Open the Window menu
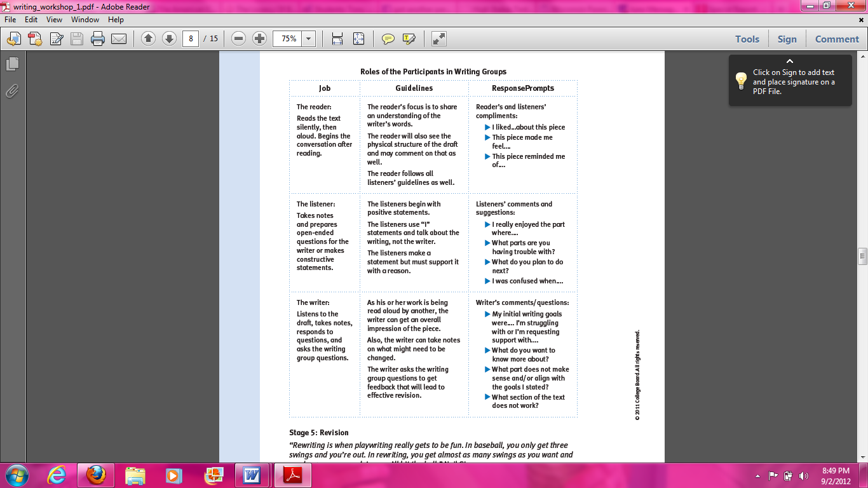The height and width of the screenshot is (488, 868). click(85, 20)
